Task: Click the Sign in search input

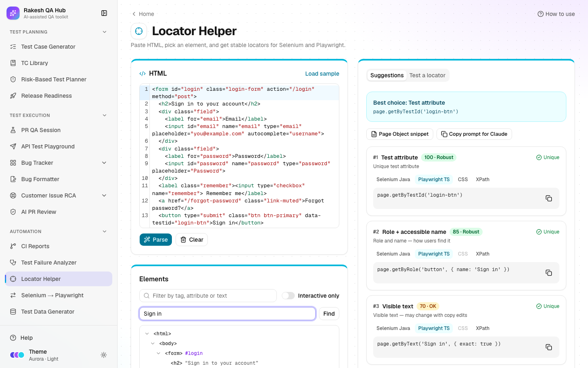Action: click(227, 314)
